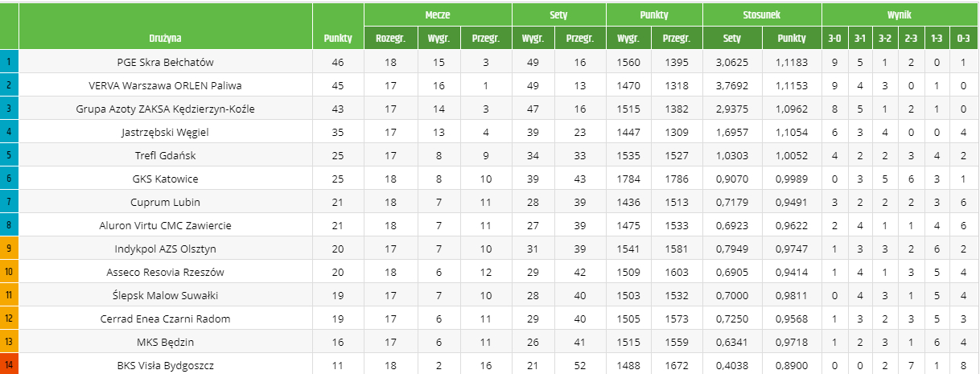Screen dimensions: 980x374
Task: Click the Stosunek group header
Action: [762, 14]
